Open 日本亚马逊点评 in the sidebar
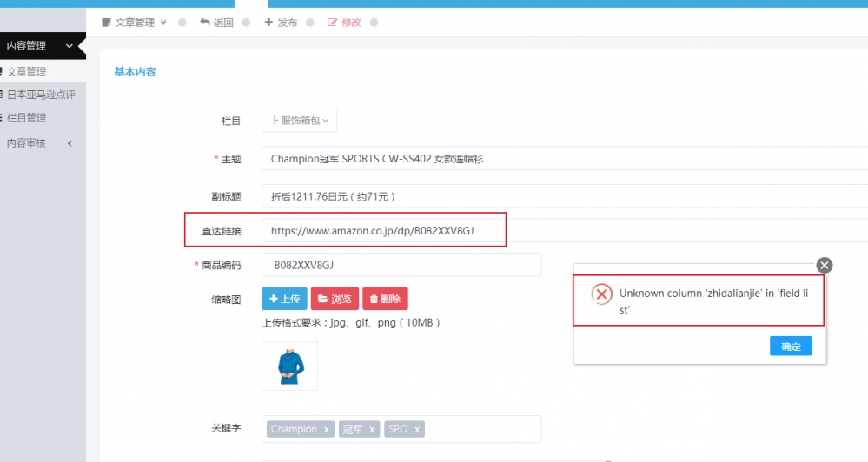Screen dimensions: 868x462 point(42,95)
